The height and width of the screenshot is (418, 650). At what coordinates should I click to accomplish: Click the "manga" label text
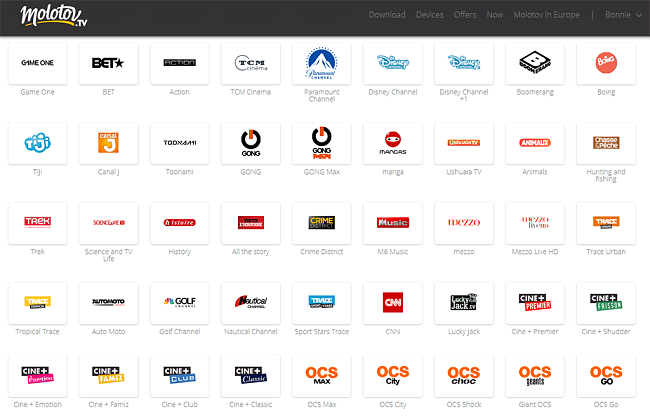393,172
